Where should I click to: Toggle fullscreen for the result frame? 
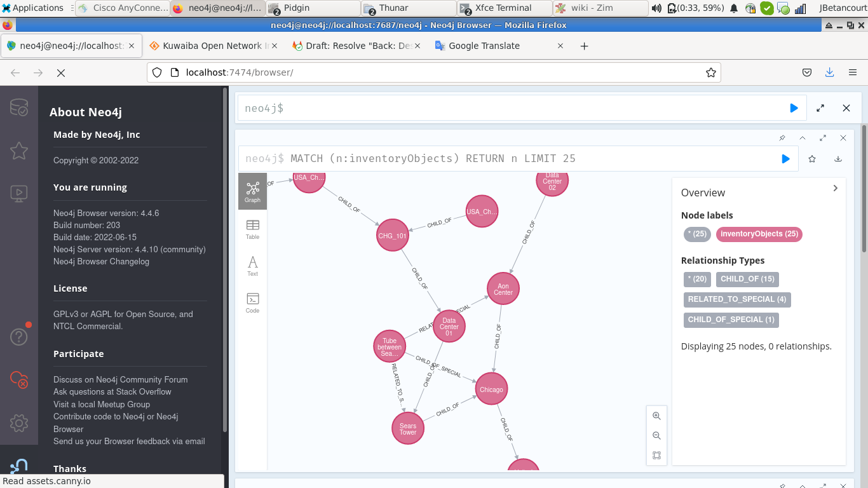(823, 138)
